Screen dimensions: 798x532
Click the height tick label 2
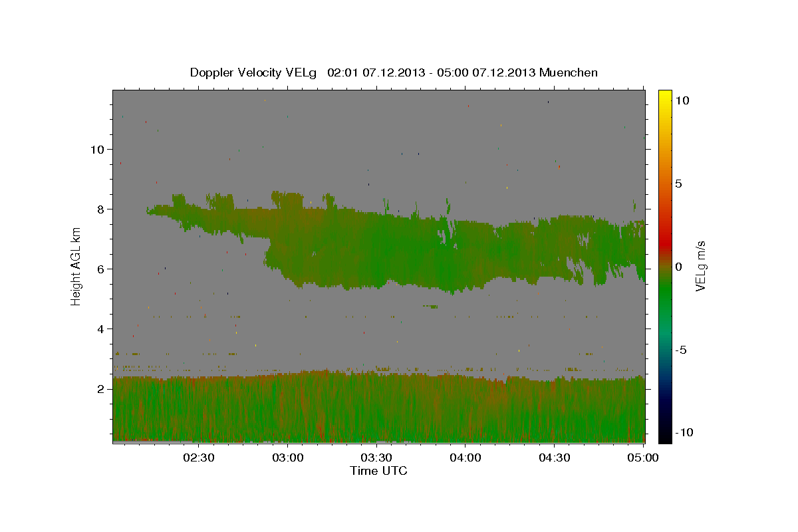[102, 389]
